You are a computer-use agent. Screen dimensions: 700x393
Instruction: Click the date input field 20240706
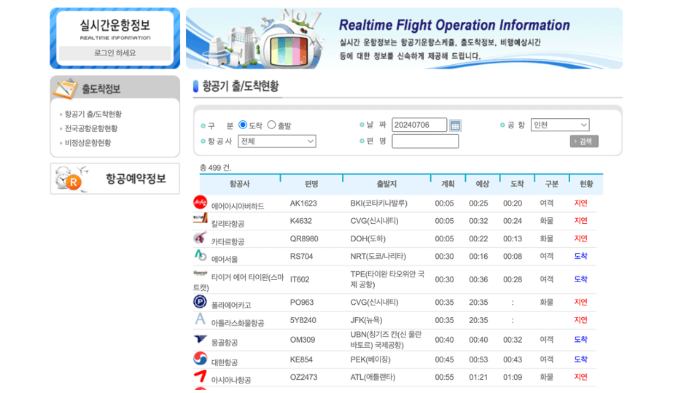(x=419, y=125)
